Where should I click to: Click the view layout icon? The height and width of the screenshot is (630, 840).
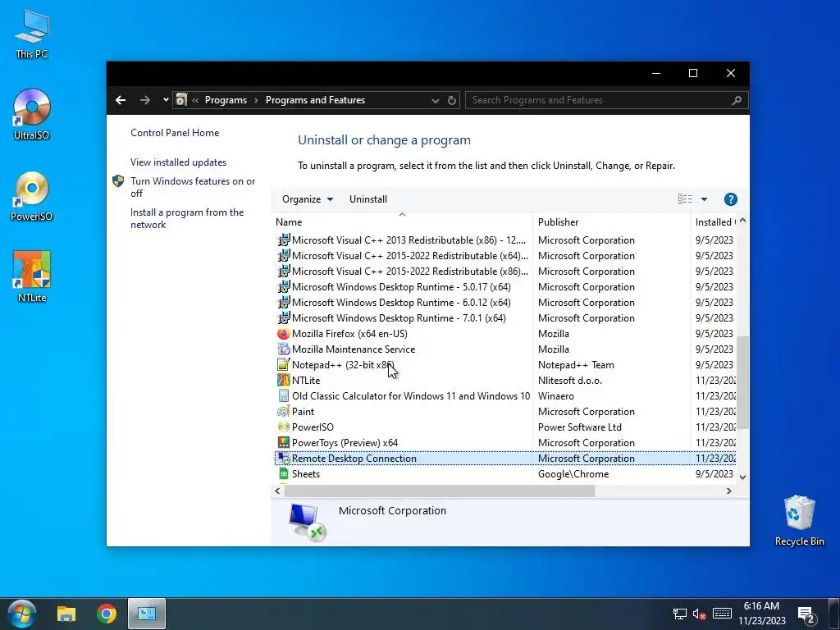coord(685,199)
